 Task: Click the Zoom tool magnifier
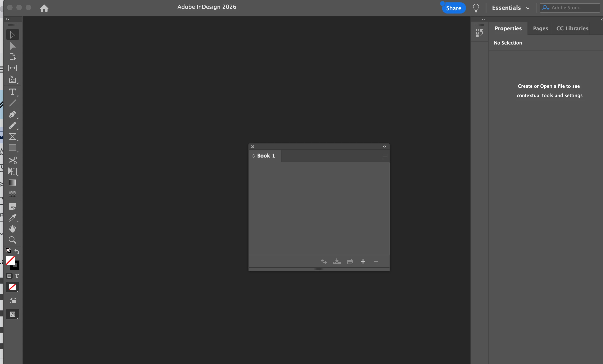pyautogui.click(x=12, y=240)
